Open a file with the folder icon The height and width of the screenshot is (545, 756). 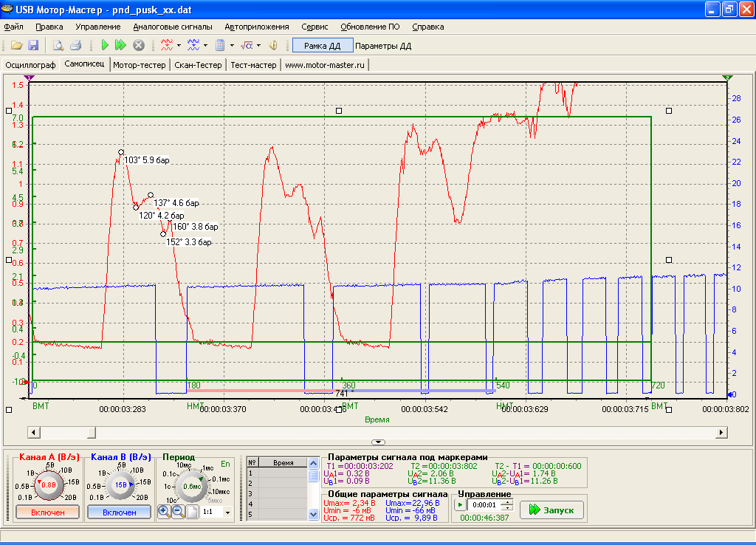17,45
